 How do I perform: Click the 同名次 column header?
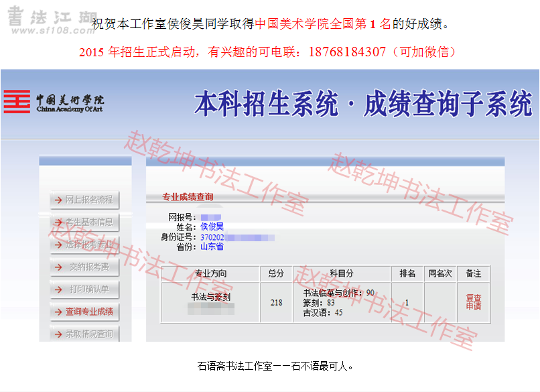pyautogui.click(x=440, y=273)
